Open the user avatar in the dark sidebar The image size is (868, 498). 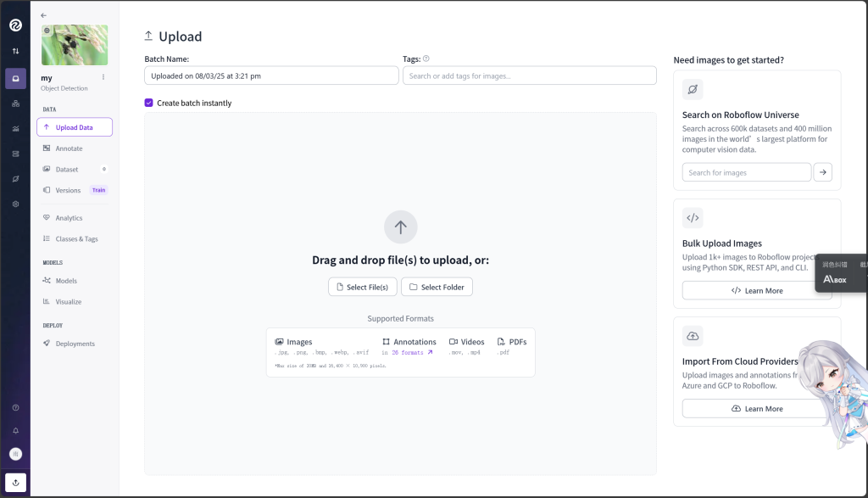(x=15, y=454)
